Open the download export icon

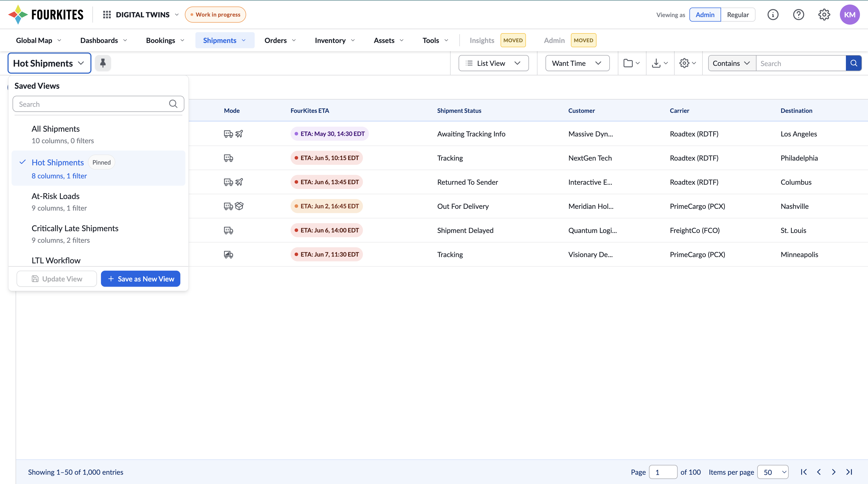tap(660, 63)
